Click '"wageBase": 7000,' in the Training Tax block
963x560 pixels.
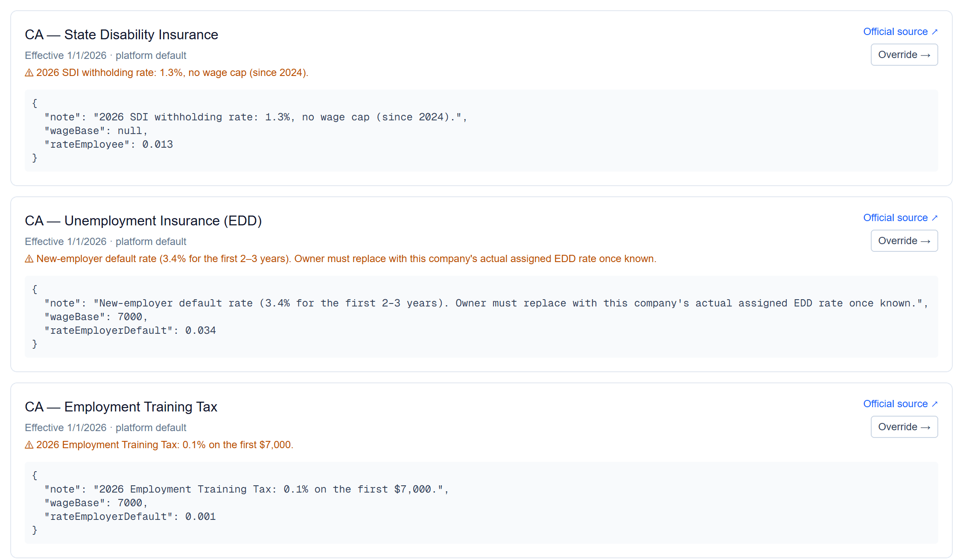pyautogui.click(x=96, y=503)
